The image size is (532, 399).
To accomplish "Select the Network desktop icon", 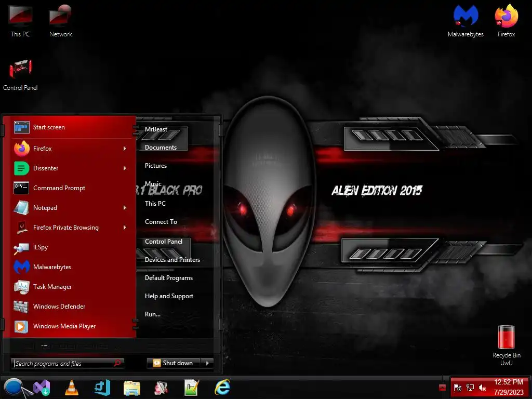I will 60,21.
